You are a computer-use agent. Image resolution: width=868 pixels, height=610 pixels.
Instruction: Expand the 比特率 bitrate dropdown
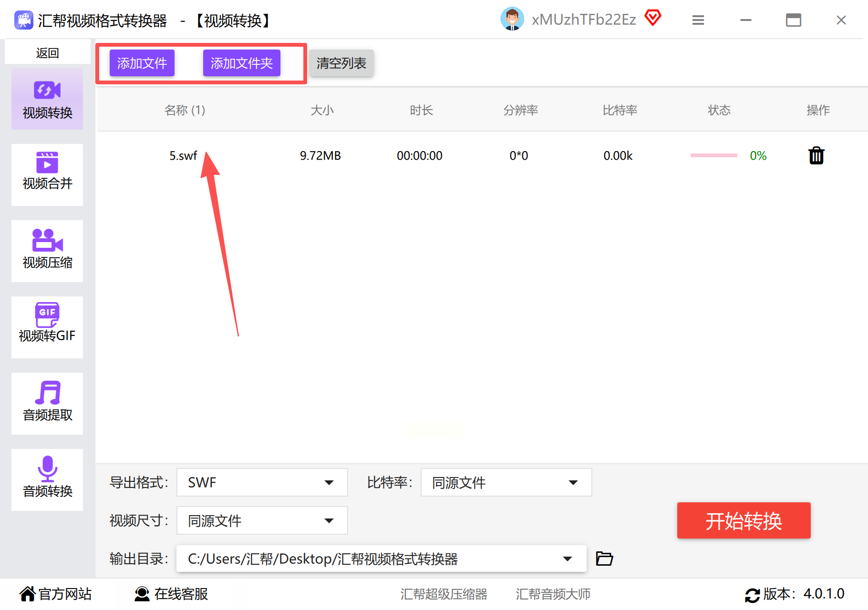tap(506, 482)
